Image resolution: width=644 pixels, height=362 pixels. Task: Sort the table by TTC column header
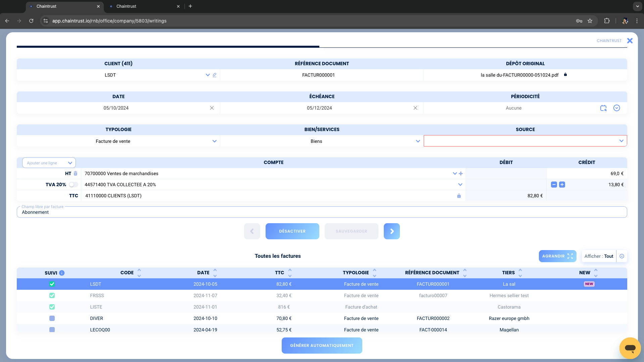click(279, 273)
